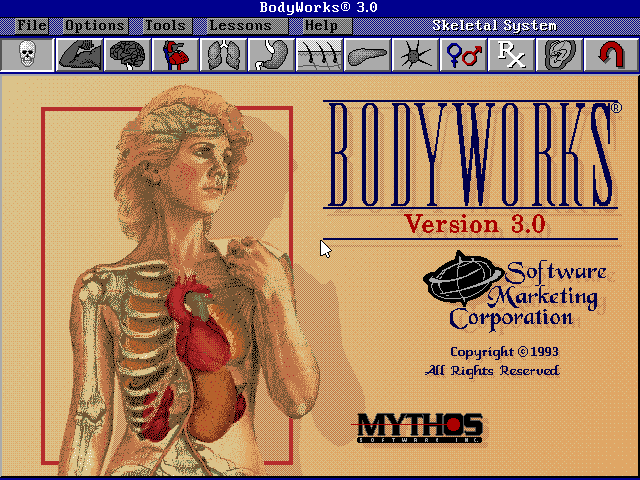Open the File menu
The image size is (640, 480).
(32, 26)
